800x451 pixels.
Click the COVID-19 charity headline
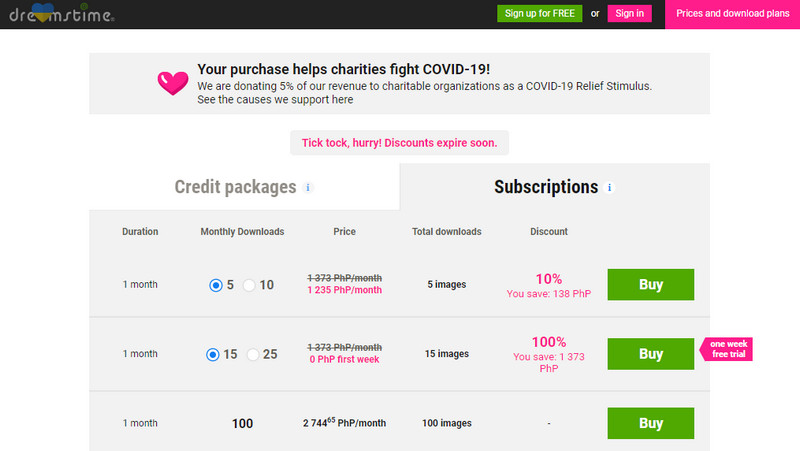[343, 69]
